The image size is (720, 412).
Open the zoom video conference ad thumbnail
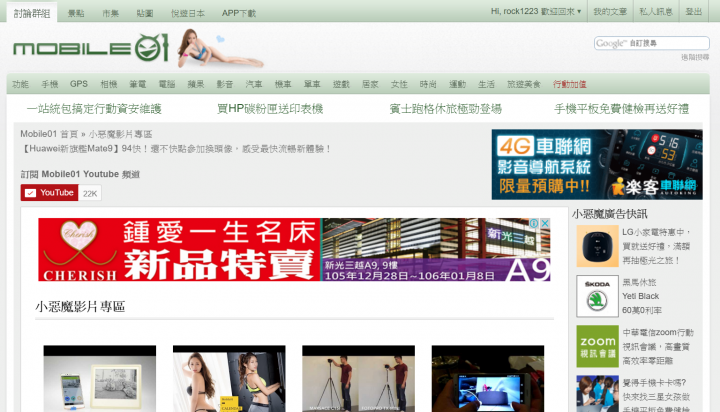[x=597, y=346]
